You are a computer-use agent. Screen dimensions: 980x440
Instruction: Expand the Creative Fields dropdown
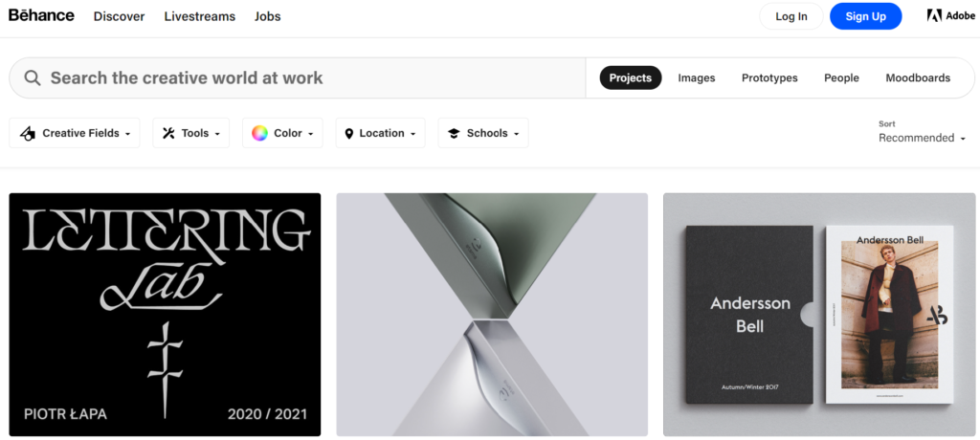pyautogui.click(x=75, y=133)
